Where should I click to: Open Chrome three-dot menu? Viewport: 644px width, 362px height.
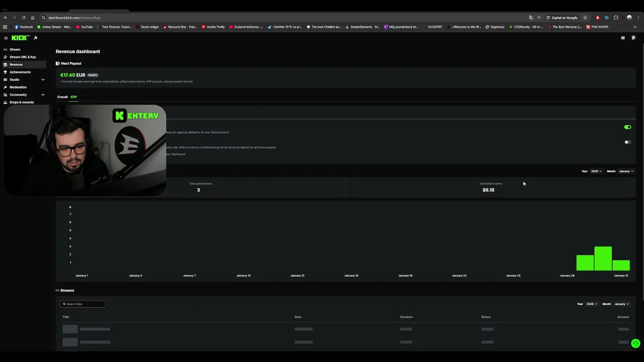click(638, 18)
